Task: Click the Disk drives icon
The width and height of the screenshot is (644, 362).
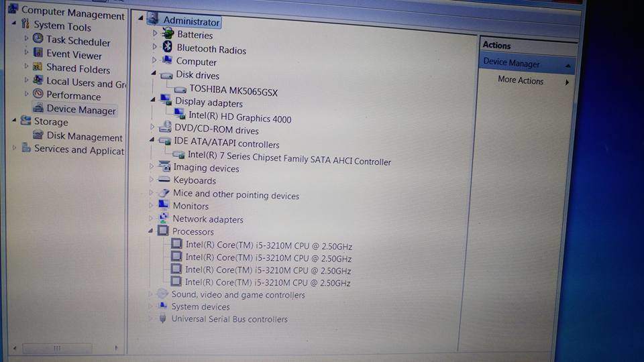Action: (x=166, y=76)
